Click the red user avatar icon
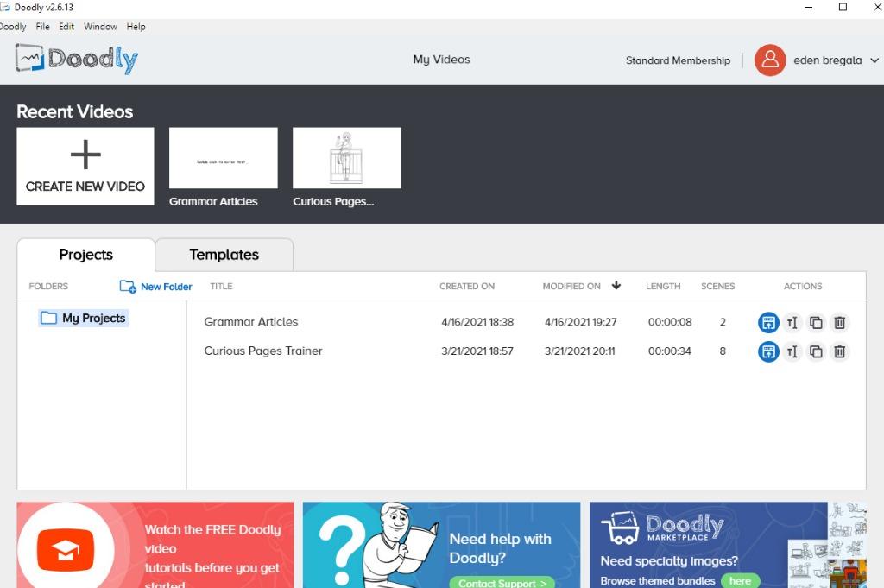 coord(769,60)
